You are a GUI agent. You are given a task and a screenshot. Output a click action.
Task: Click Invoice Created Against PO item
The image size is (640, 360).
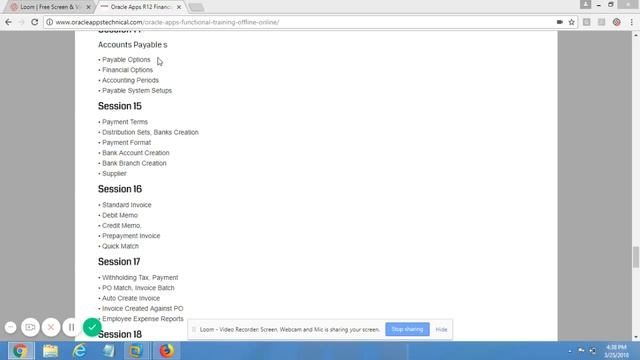pyautogui.click(x=143, y=309)
